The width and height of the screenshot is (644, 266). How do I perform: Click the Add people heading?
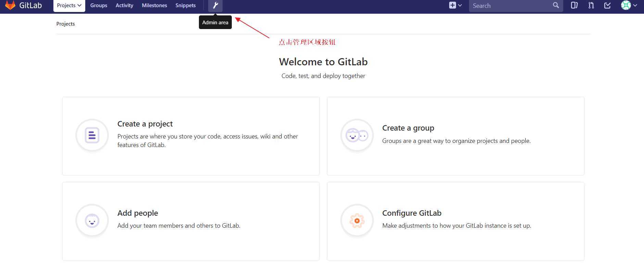(x=138, y=213)
